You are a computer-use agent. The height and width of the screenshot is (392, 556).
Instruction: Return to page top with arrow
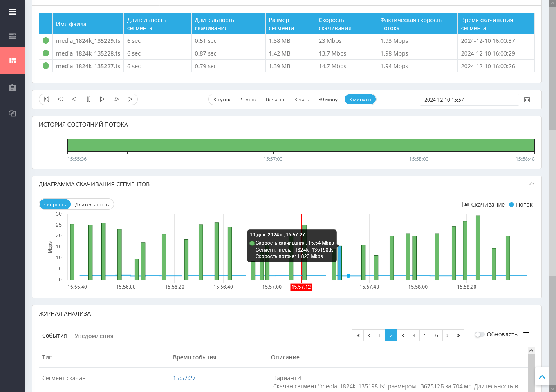coord(542,377)
